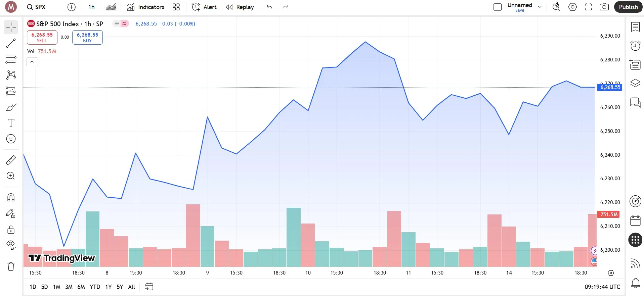644x296 pixels.
Task: Click the trash icon to remove drawings
Action: click(x=11, y=267)
